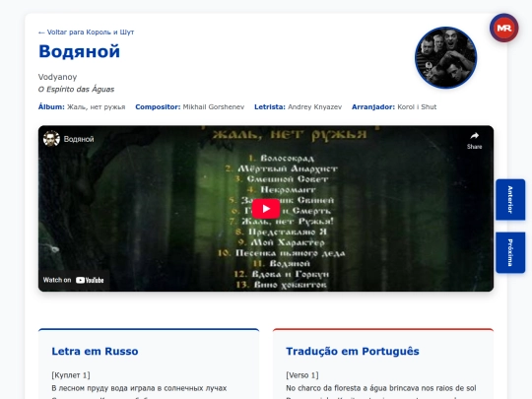
Task: Open the round band photo thumbnail
Action: (x=446, y=58)
